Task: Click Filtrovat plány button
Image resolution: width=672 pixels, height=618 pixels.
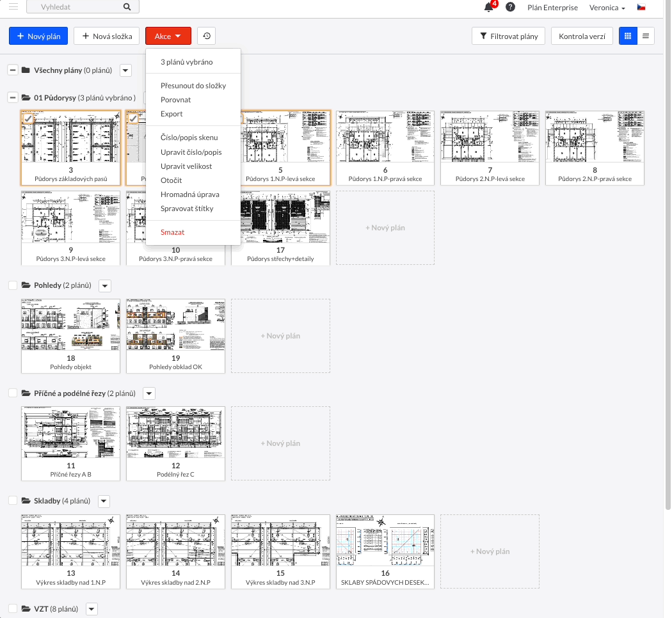Action: point(508,36)
